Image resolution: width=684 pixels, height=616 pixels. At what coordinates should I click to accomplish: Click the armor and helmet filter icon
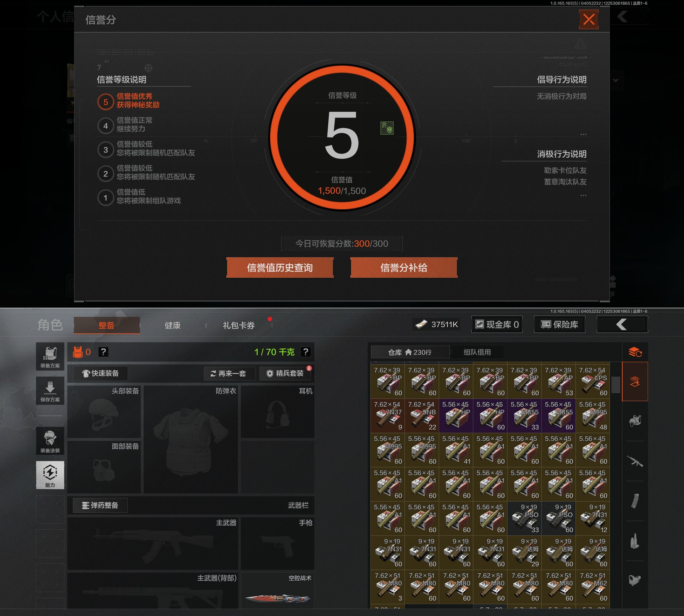pos(635,421)
